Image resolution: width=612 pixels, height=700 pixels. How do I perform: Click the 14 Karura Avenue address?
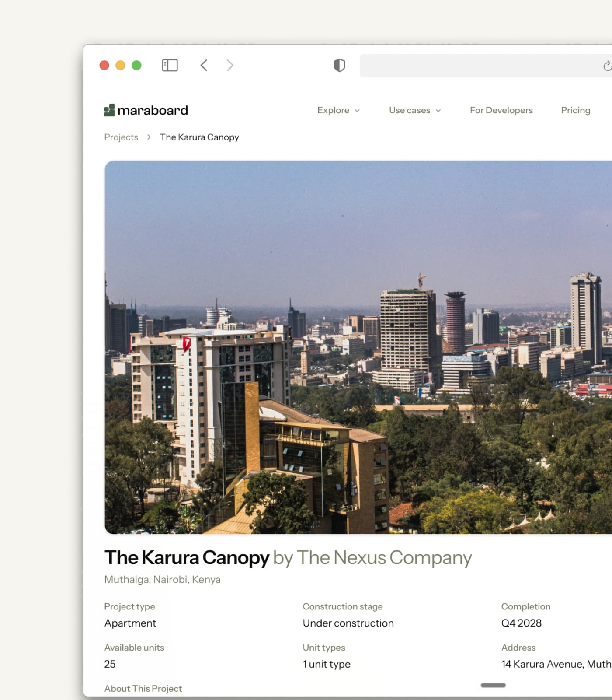click(x=556, y=664)
